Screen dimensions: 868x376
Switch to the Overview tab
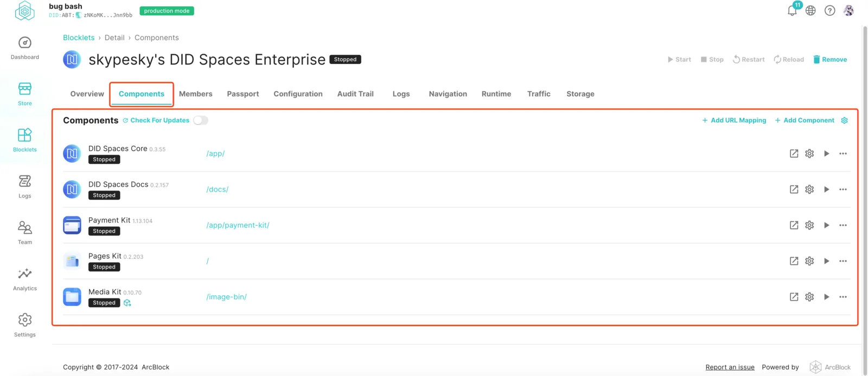coord(87,94)
